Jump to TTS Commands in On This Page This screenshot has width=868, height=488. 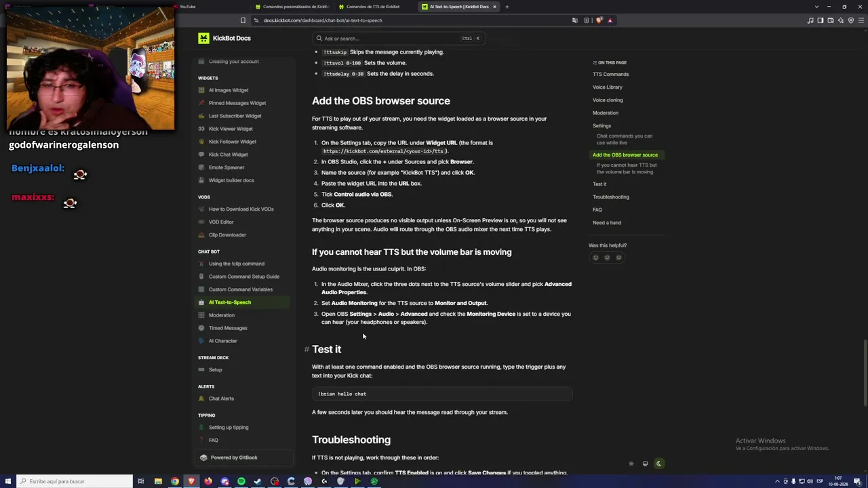pos(610,75)
